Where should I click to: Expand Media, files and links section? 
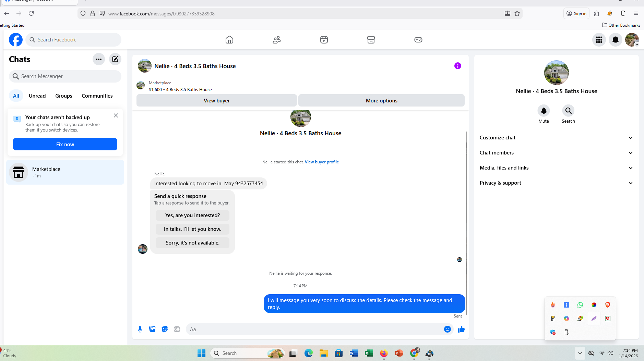click(x=557, y=168)
